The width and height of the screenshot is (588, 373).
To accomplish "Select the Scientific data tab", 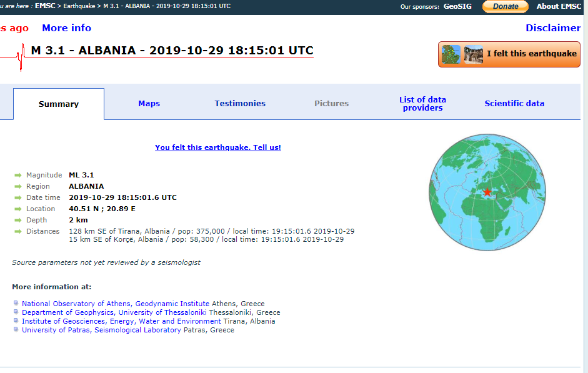I will pos(514,104).
